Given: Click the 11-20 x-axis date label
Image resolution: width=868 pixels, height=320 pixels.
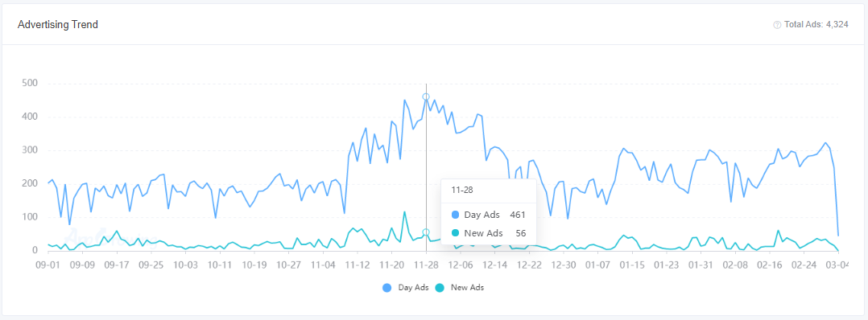Looking at the screenshot, I should [391, 265].
